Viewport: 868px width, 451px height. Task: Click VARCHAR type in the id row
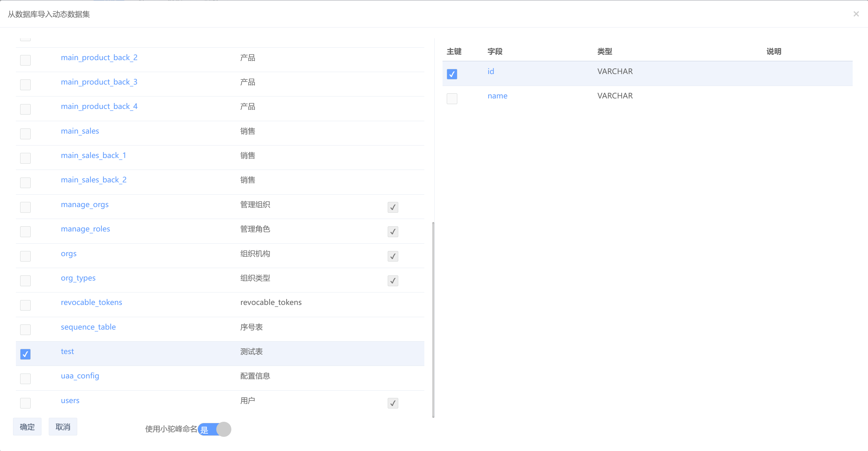tap(615, 71)
